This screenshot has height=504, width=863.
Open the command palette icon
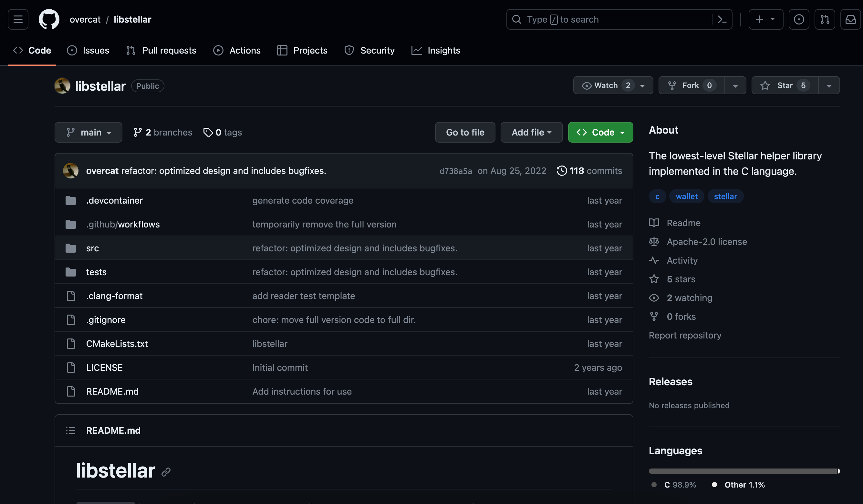pyautogui.click(x=722, y=19)
